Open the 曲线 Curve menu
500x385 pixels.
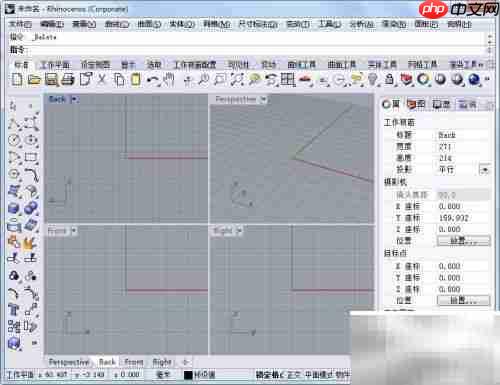coord(117,24)
